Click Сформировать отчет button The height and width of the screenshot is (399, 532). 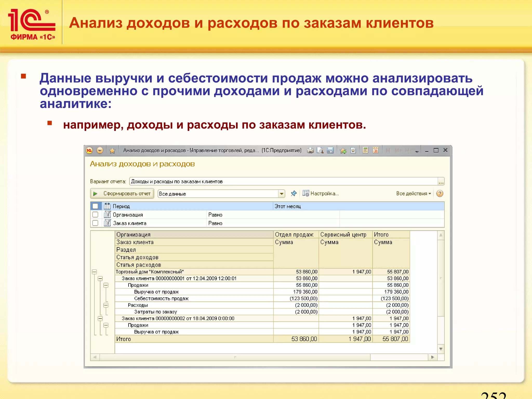[x=122, y=194]
